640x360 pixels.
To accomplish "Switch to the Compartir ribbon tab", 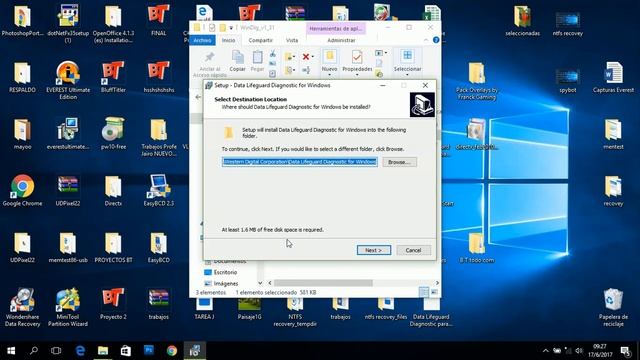I will 260,40.
